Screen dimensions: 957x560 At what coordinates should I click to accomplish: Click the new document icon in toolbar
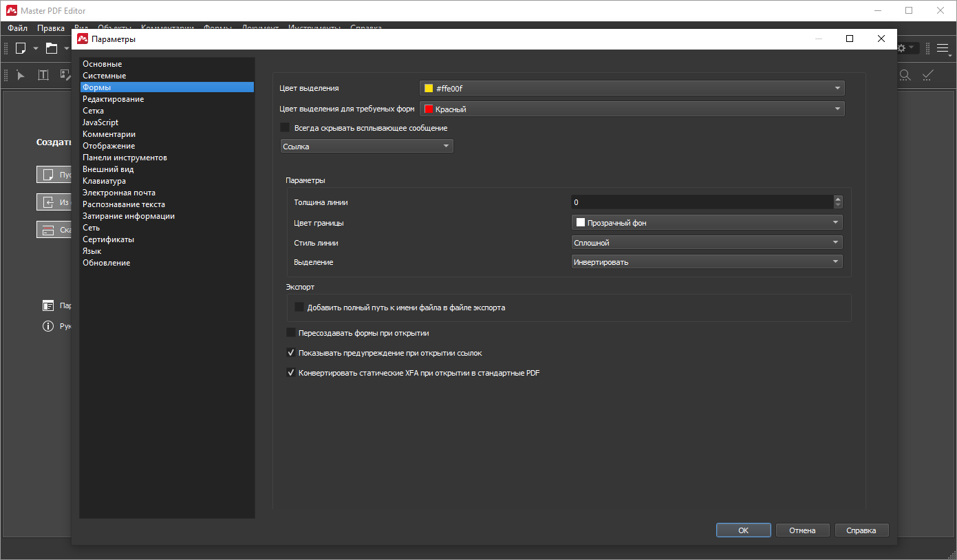pos(21,48)
